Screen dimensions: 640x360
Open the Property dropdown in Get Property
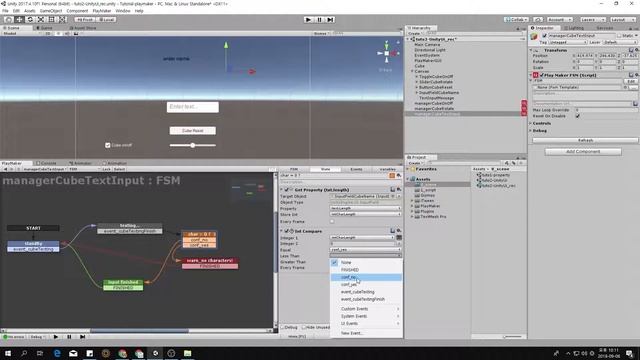(x=365, y=208)
